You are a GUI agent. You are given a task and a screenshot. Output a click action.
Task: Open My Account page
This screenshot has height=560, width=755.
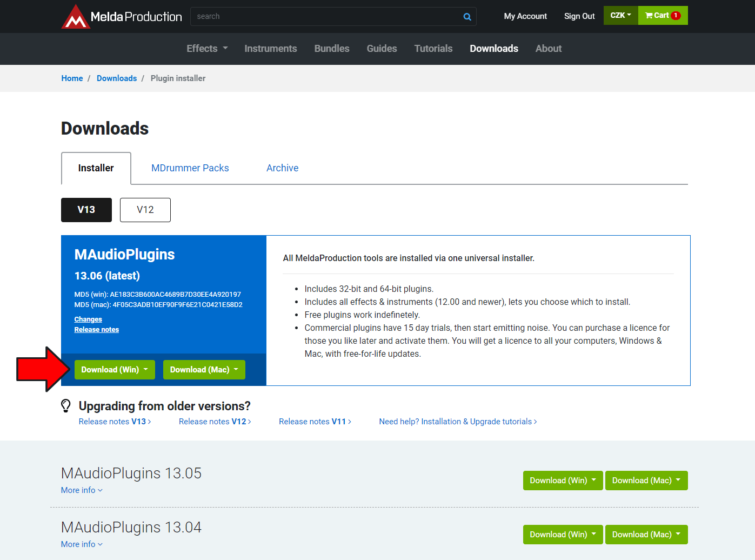525,16
